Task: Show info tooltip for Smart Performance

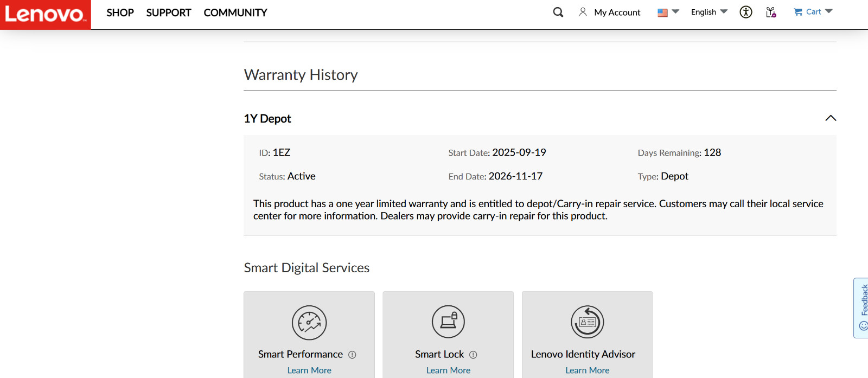Action: [352, 355]
